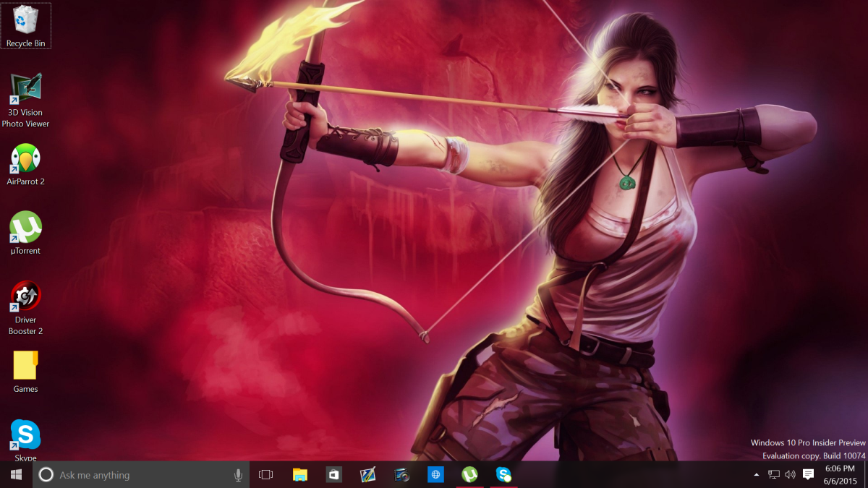The height and width of the screenshot is (488, 868).
Task: Click the Cortana circle icon
Action: coord(46,475)
